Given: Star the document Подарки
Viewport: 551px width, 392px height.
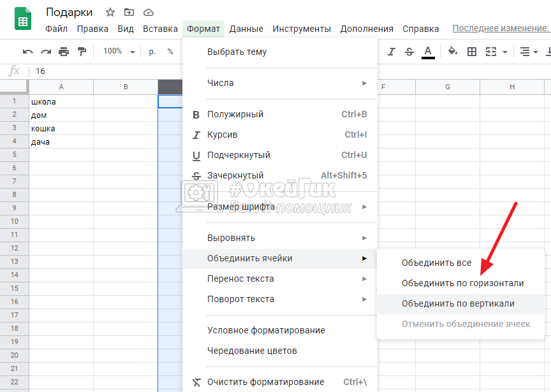Looking at the screenshot, I should (110, 12).
